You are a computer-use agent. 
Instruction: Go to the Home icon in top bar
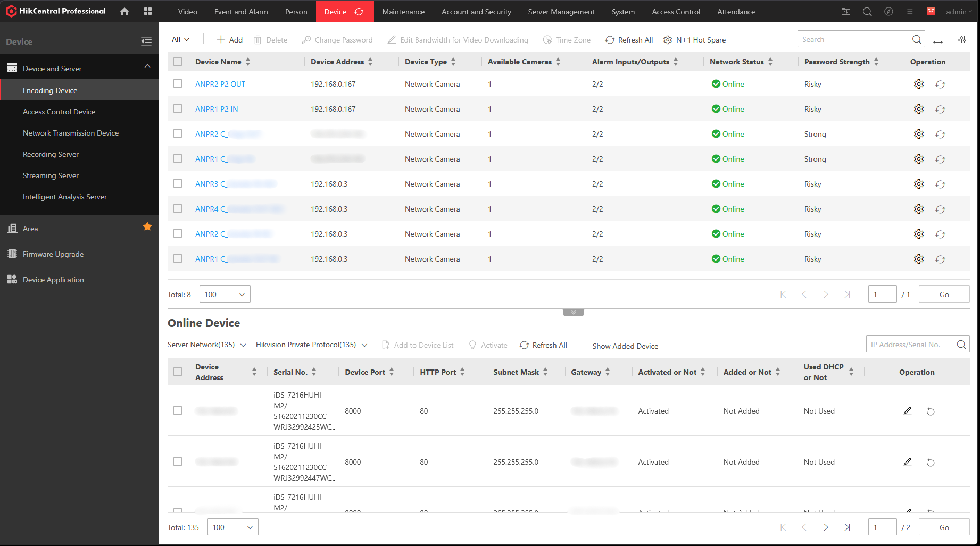click(124, 11)
